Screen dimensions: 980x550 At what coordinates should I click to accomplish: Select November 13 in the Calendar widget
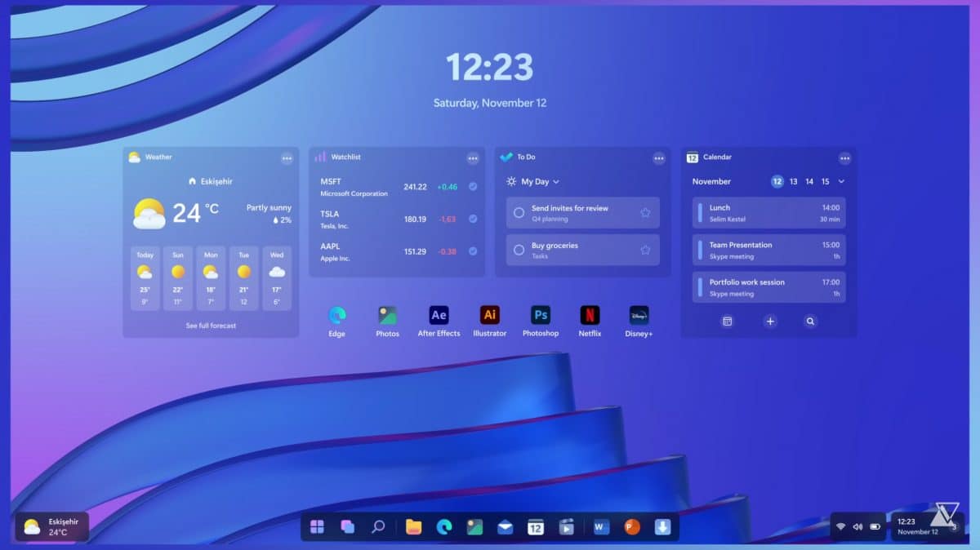pyautogui.click(x=793, y=181)
